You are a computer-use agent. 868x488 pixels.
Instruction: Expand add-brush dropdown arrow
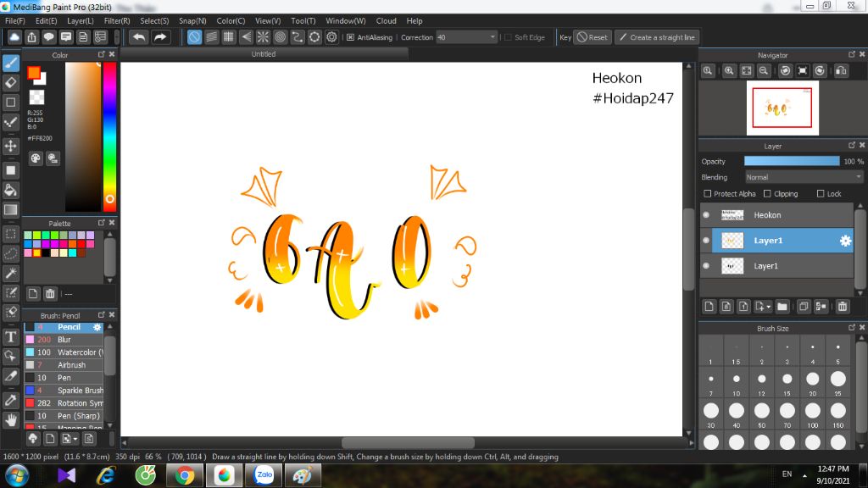(75, 439)
